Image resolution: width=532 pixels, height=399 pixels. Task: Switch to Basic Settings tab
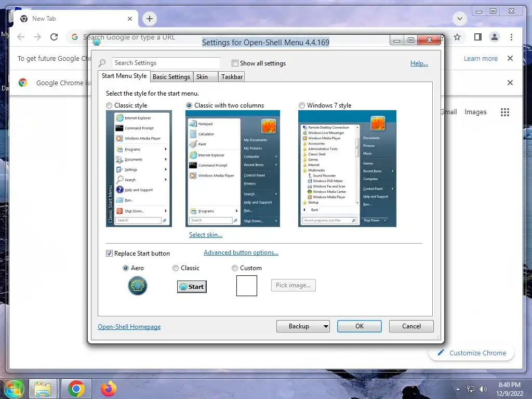[x=171, y=77]
